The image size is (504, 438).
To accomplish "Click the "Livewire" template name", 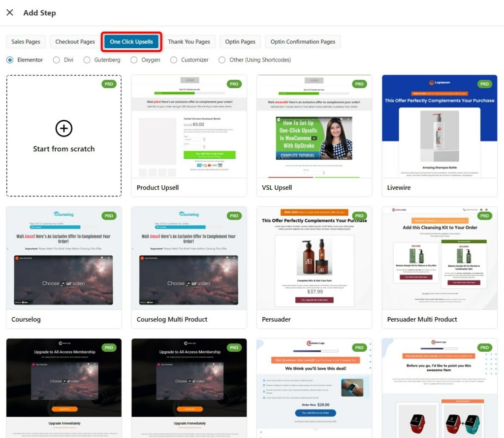I will [399, 188].
